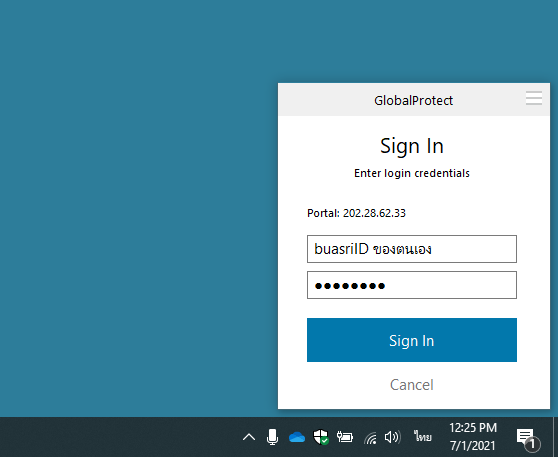Click the blue Sign In button
This screenshot has width=558, height=457.
tap(412, 340)
